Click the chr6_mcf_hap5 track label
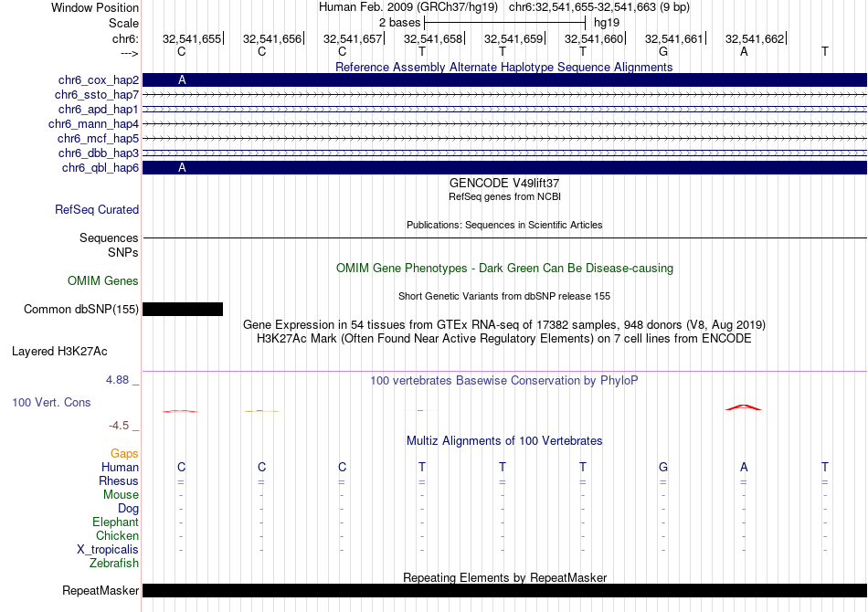This screenshot has height=612, width=868. [x=98, y=138]
